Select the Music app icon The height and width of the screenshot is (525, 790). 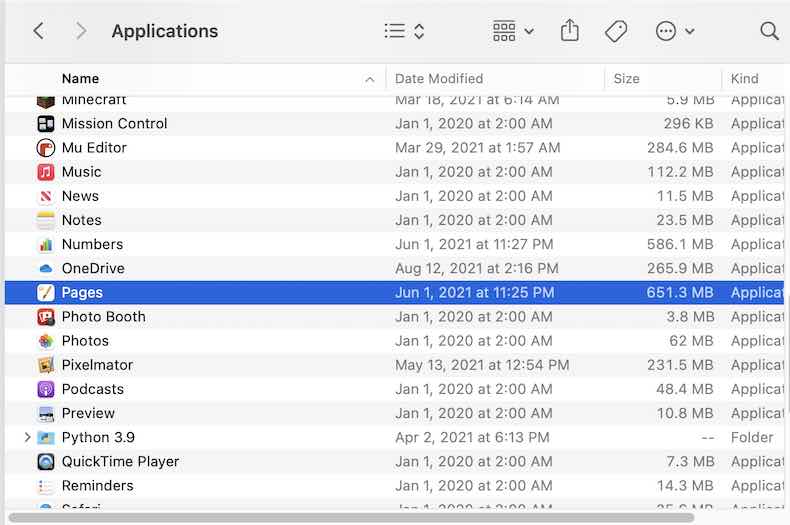tap(46, 172)
